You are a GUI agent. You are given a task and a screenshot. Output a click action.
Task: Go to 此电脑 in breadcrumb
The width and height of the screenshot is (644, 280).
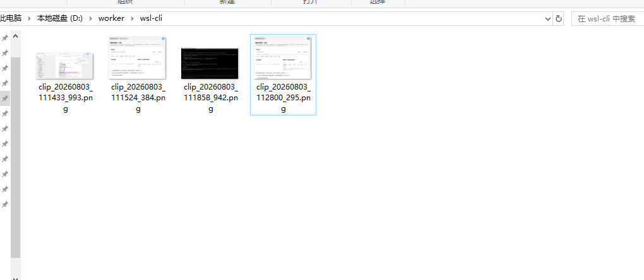pos(11,18)
